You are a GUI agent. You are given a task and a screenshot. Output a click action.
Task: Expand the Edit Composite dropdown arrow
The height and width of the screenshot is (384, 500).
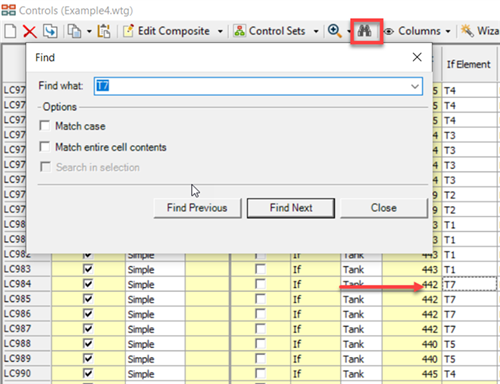point(220,32)
